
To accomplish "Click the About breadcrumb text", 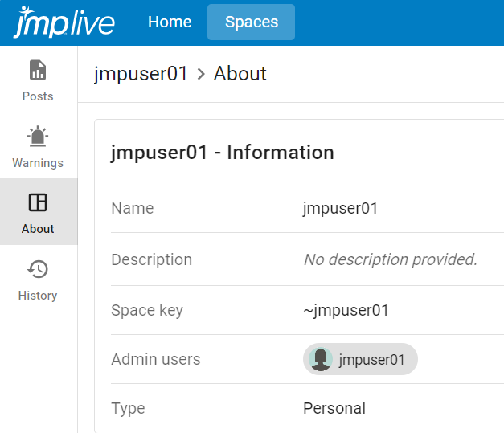I will point(240,74).
